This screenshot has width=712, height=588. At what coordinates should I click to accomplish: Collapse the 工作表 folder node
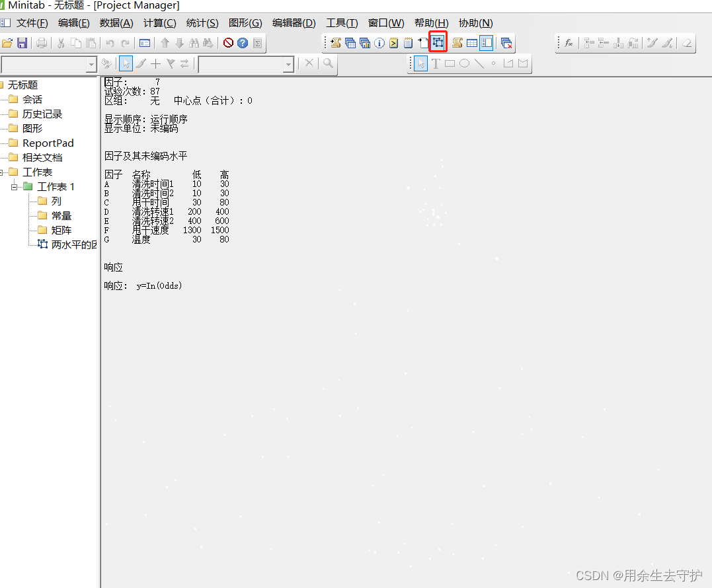coord(1,172)
